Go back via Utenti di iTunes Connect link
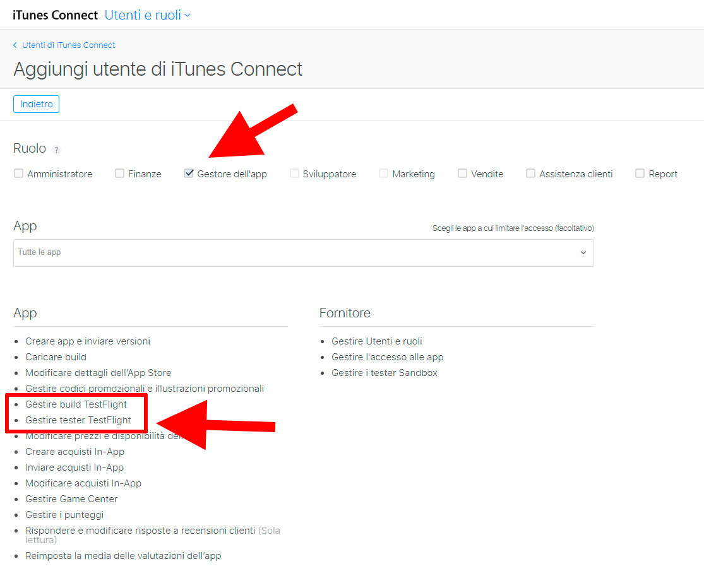 [69, 45]
